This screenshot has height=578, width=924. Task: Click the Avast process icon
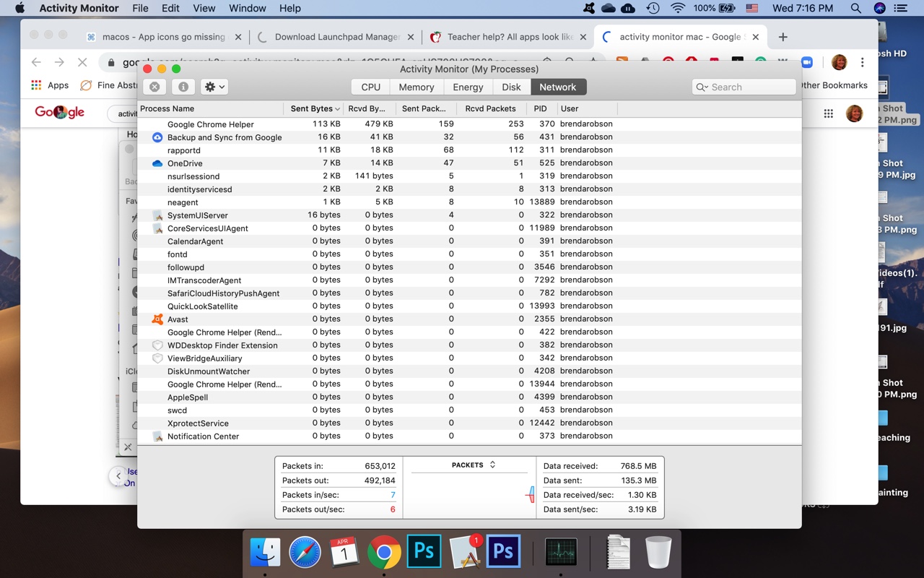157,319
